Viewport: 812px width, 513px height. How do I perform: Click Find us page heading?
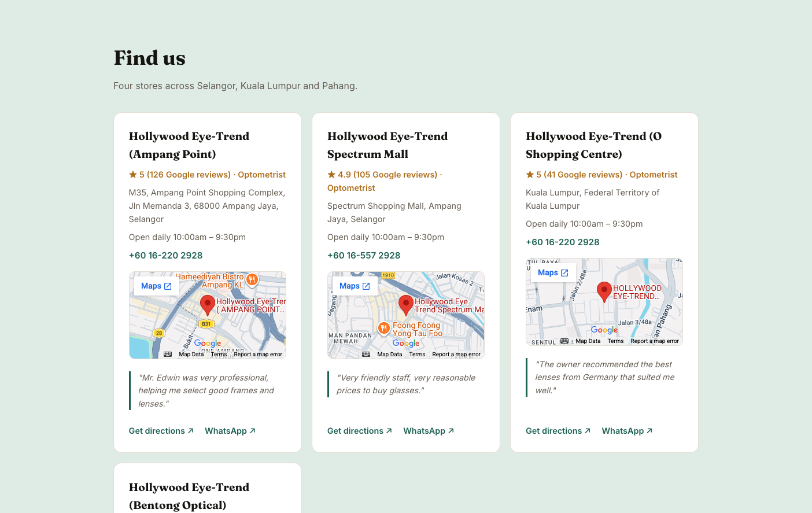[x=150, y=58]
